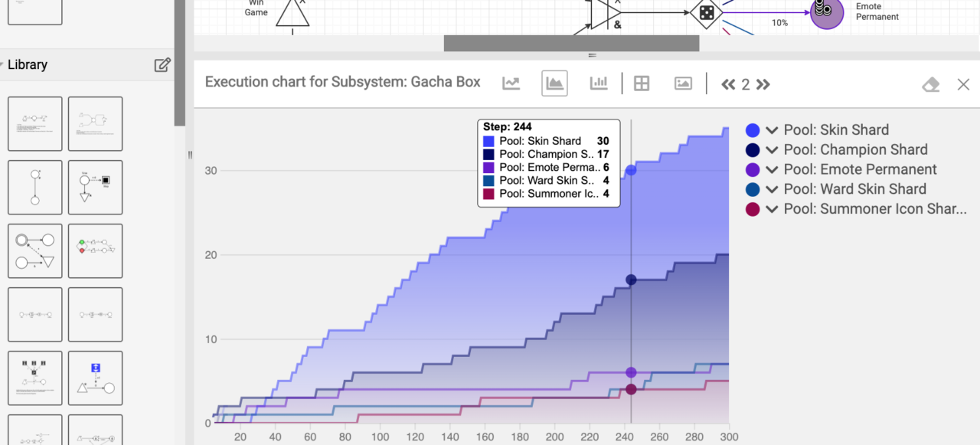Expand the Pool: Skin Shard chevron

click(772, 130)
